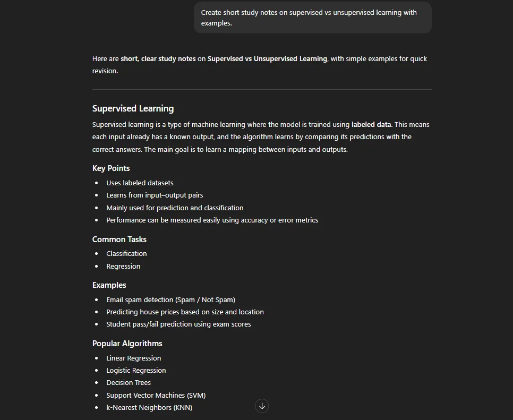Click the 'Classification' bullet under Common Tasks
This screenshot has width=513, height=420.
(x=126, y=253)
